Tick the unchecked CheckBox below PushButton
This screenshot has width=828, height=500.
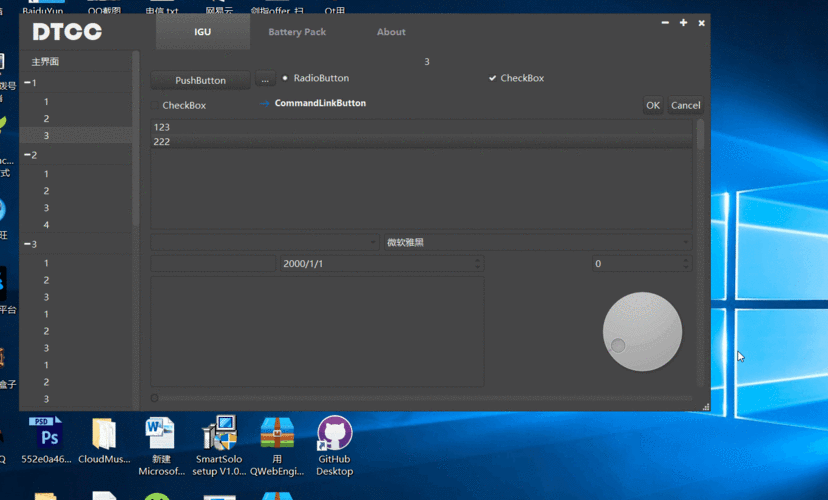(178, 105)
